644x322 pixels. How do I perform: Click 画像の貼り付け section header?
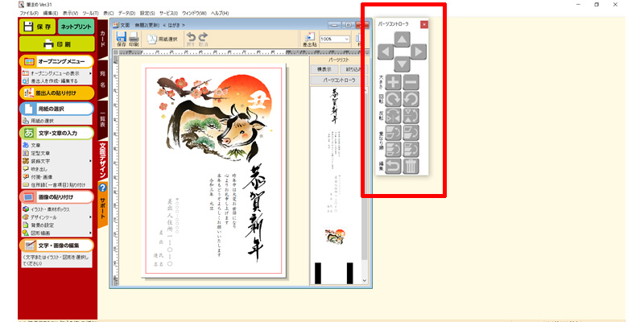tap(56, 197)
